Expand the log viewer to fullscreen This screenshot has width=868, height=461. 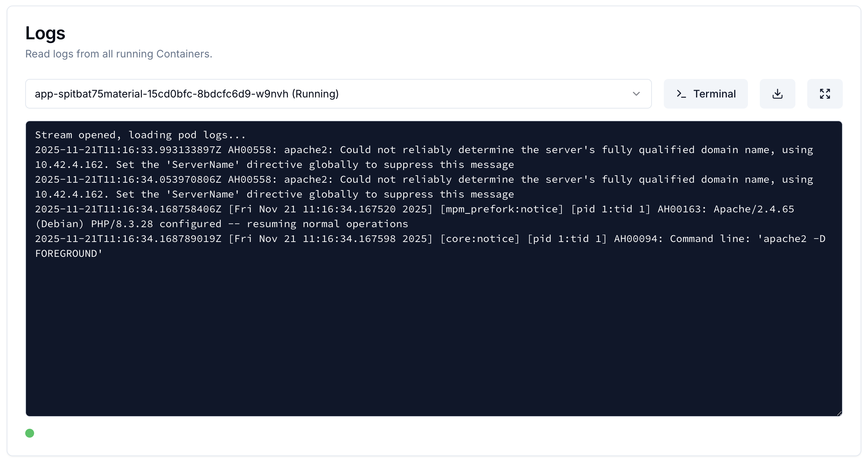(825, 94)
